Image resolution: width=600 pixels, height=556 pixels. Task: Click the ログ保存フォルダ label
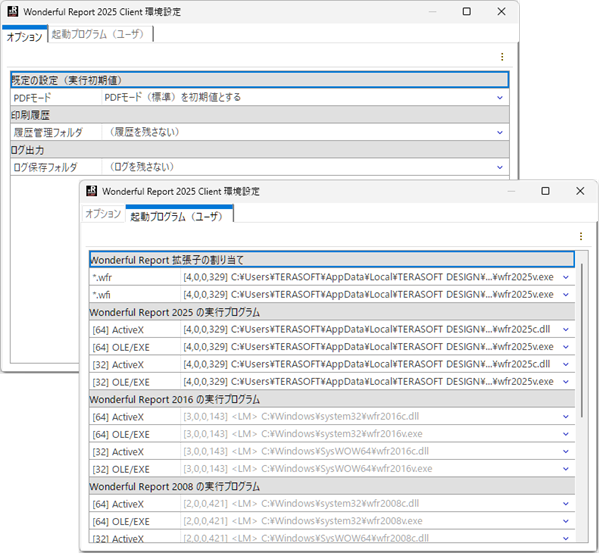point(46,168)
